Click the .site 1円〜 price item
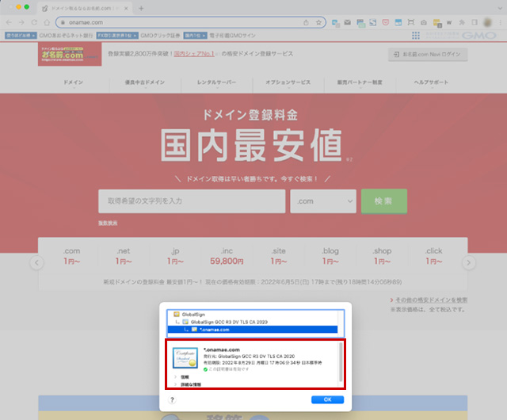Screen dimensions: 507x420 coord(278,256)
